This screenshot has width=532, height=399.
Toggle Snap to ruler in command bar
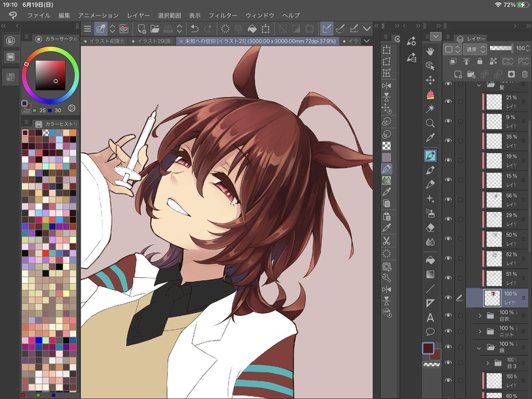[327, 29]
